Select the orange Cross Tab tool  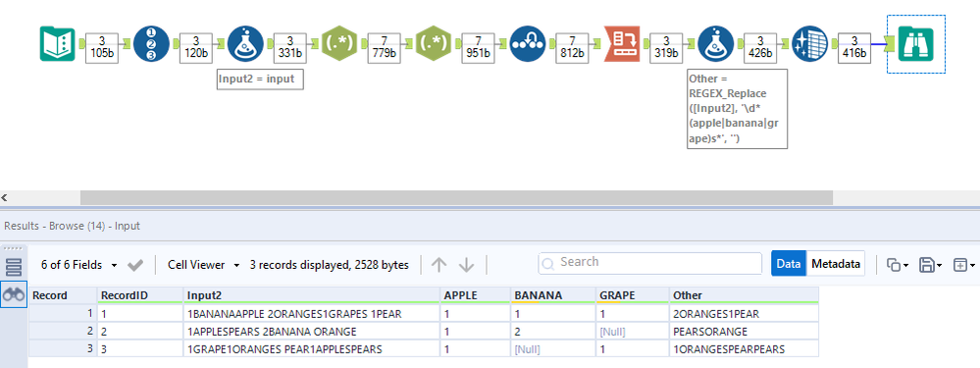(x=622, y=44)
